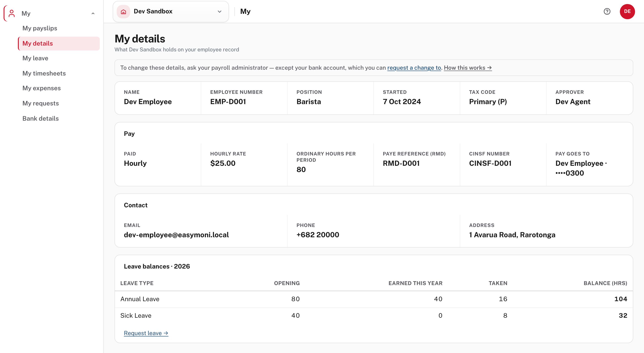Screen dimensions: 644x353
Task: Click ordinary hours per period value 80
Action: [301, 170]
